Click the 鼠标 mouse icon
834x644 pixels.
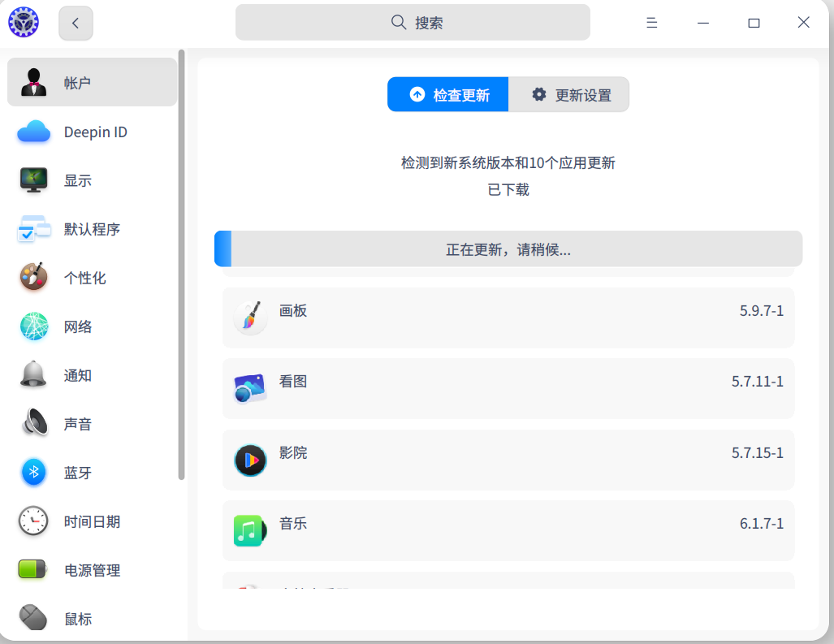[33, 617]
